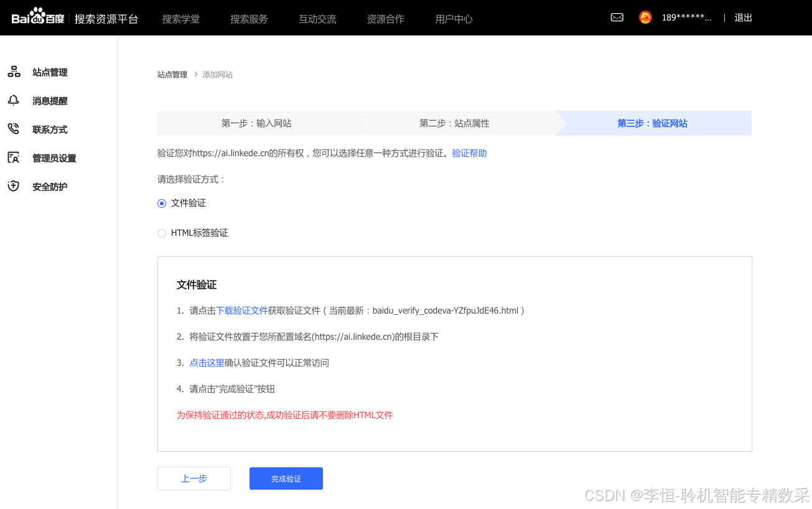Click the 文件验证 panel heading
The image size is (812, 509).
[x=197, y=285]
